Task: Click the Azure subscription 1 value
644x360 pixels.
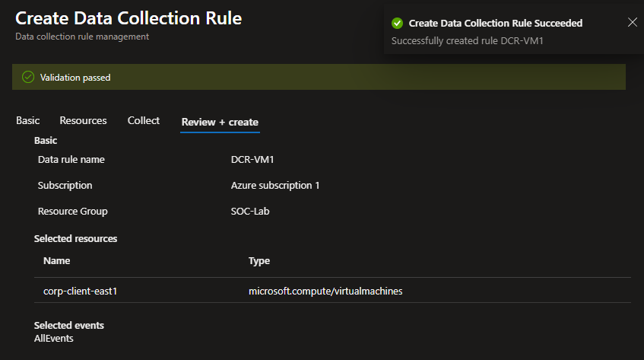Action: [275, 186]
